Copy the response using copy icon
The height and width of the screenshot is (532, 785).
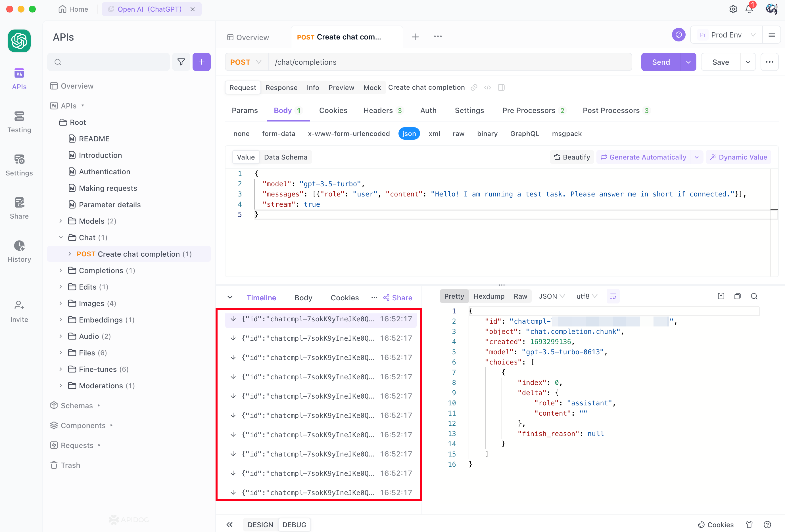pos(737,296)
